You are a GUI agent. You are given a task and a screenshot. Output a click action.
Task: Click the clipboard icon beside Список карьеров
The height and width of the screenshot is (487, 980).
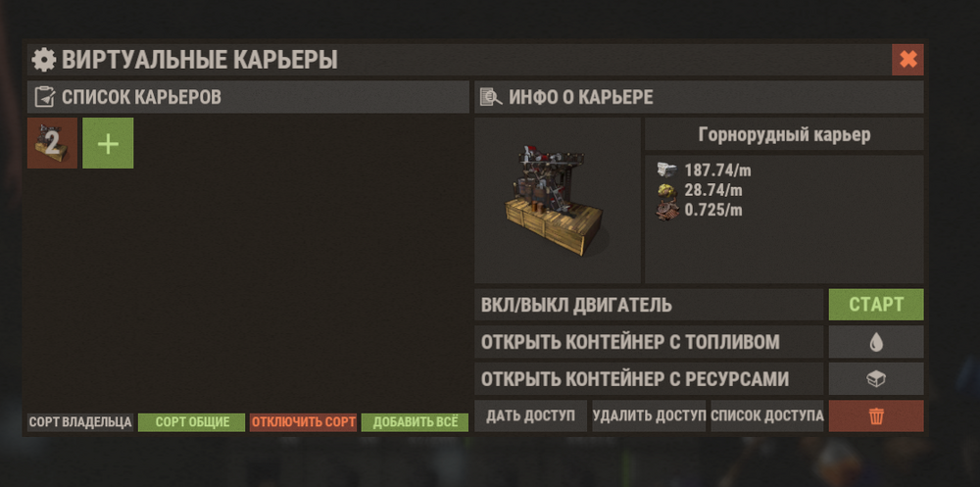click(45, 98)
